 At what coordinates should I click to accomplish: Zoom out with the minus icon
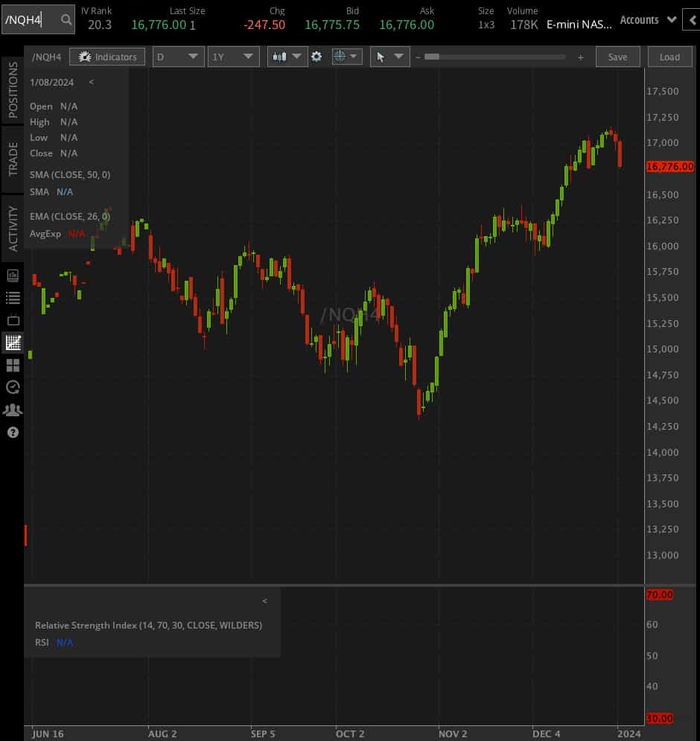pos(418,57)
